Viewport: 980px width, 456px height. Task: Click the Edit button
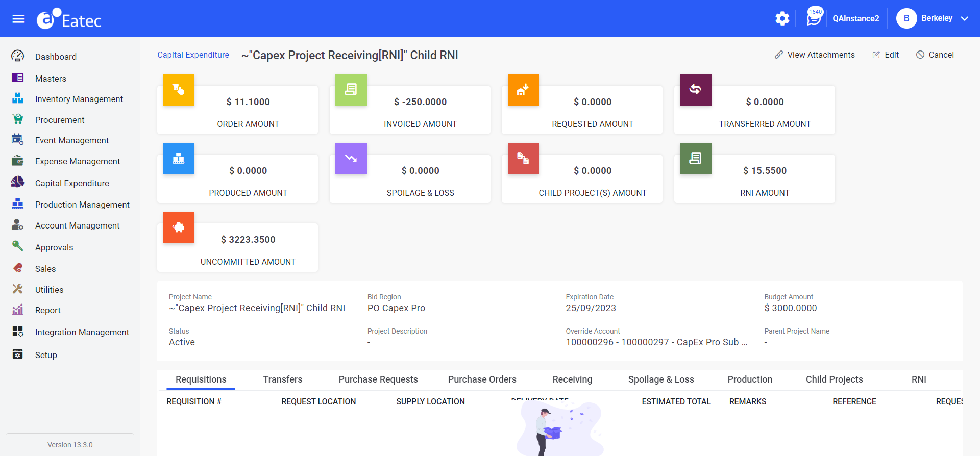pyautogui.click(x=886, y=55)
